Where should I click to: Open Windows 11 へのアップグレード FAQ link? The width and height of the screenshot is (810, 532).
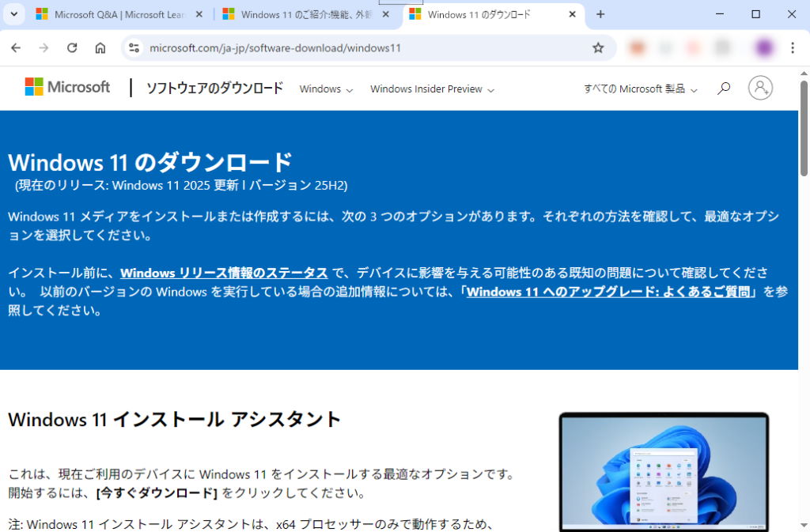(x=607, y=292)
